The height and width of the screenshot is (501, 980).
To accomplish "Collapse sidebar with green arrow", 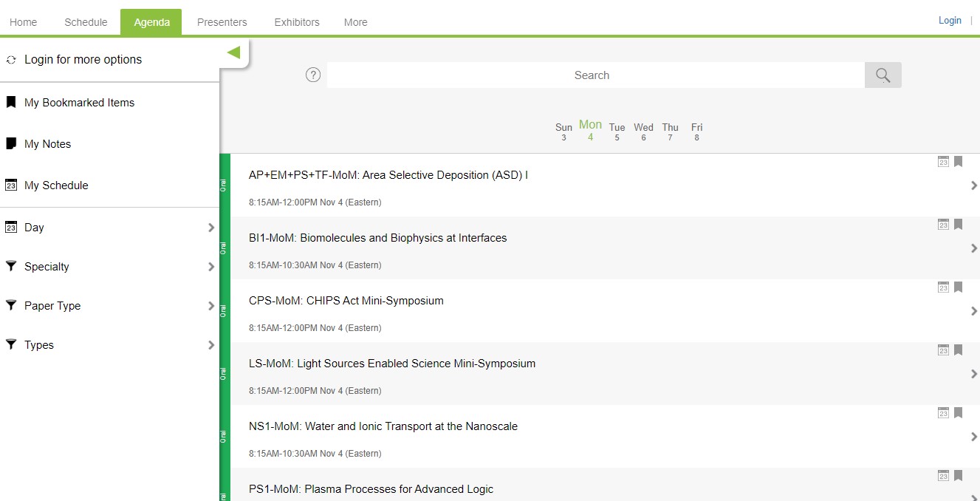I will coord(234,52).
